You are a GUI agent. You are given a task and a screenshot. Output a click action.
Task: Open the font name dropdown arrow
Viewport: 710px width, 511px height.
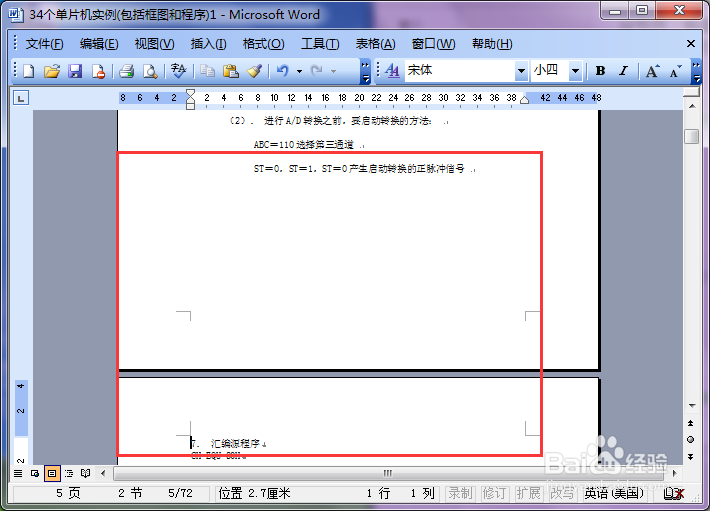(521, 71)
